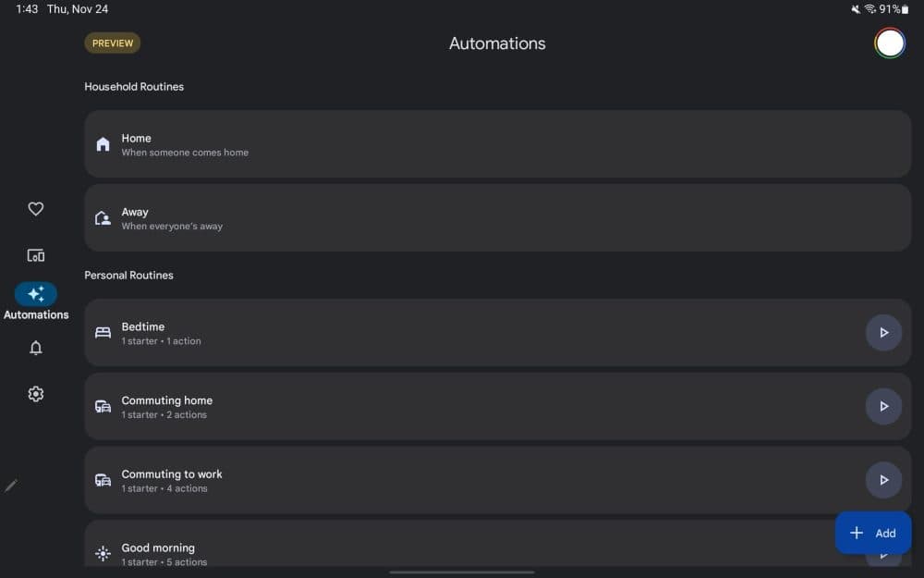Open the Bedtime routine details
The height and width of the screenshot is (578, 924).
pyautogui.click(x=462, y=333)
